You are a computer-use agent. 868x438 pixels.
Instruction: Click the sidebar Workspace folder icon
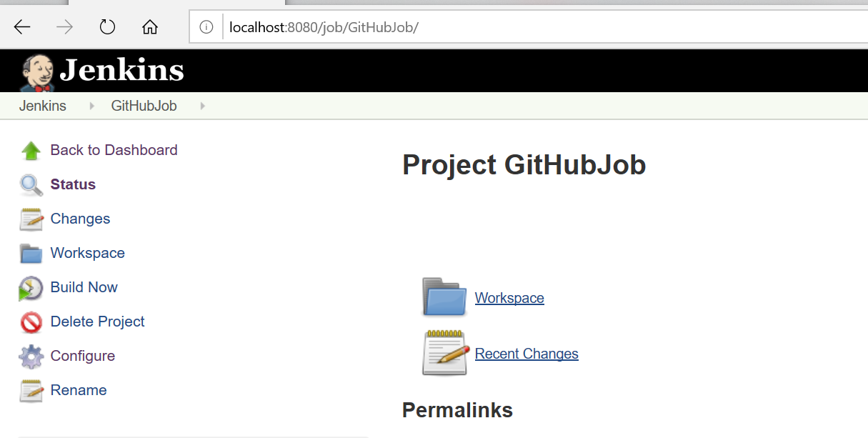[31, 254]
